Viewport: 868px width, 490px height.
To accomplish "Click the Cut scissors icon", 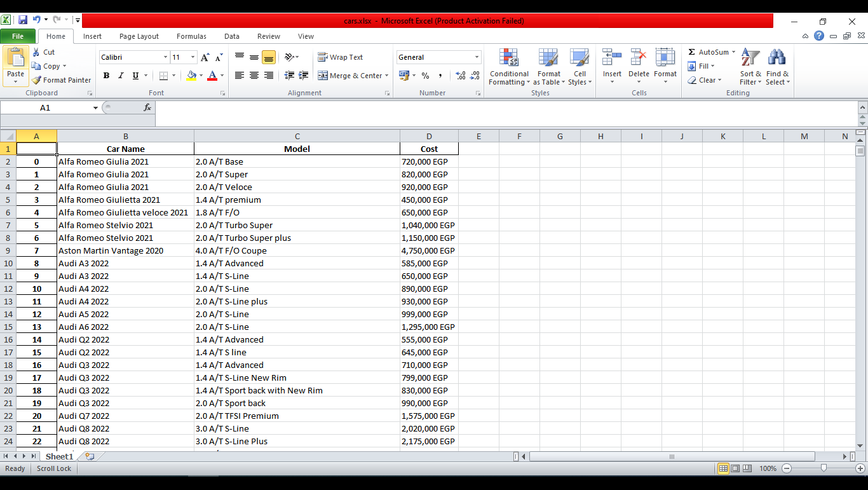I will [36, 52].
